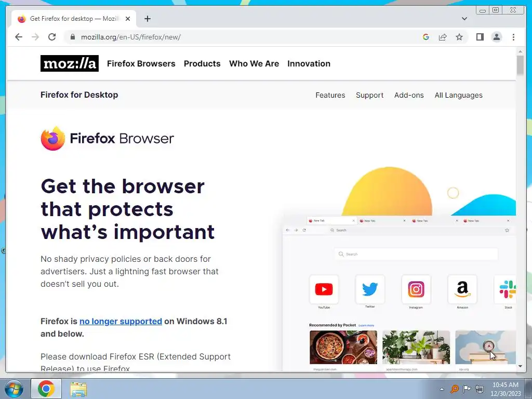Click the Twitter tile in the preview
This screenshot has width=532, height=399.
(370, 289)
